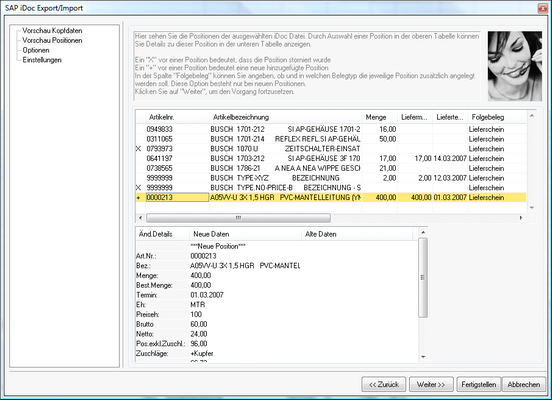
Task: Click the Bez.: detail row label
Action: 143,266
